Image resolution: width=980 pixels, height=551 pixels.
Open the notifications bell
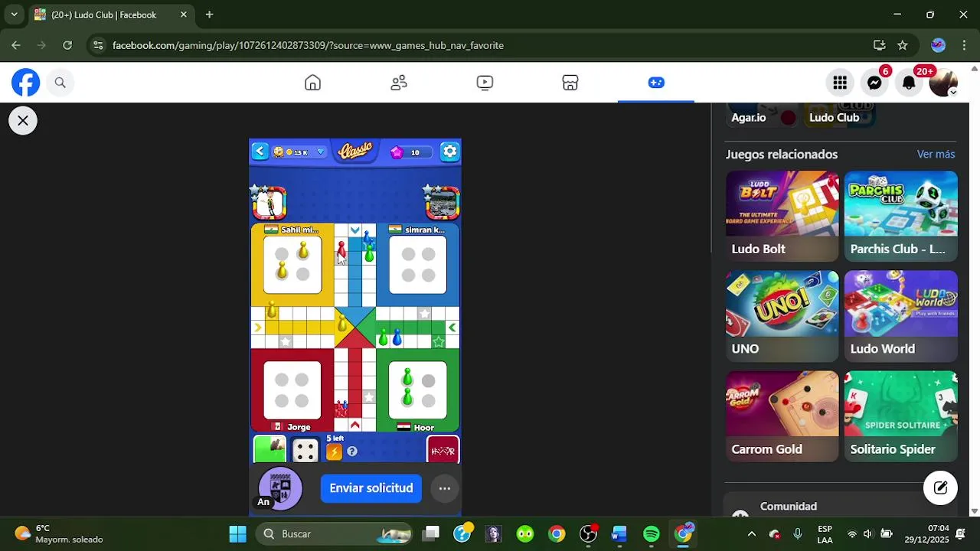pyautogui.click(x=909, y=83)
